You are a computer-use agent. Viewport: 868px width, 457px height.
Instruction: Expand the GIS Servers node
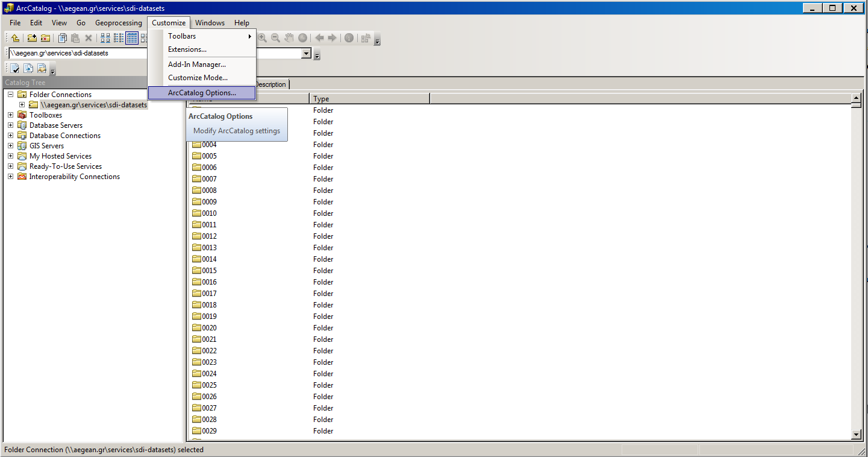click(10, 145)
